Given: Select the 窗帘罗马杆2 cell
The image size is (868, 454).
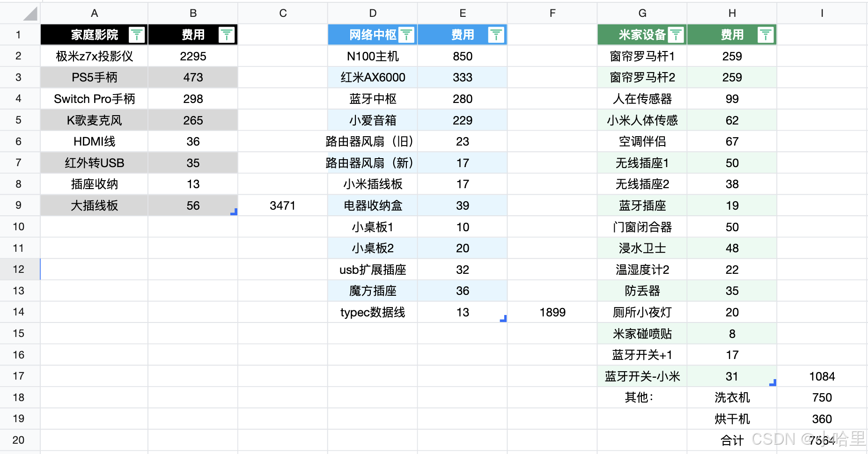Looking at the screenshot, I should click(642, 77).
